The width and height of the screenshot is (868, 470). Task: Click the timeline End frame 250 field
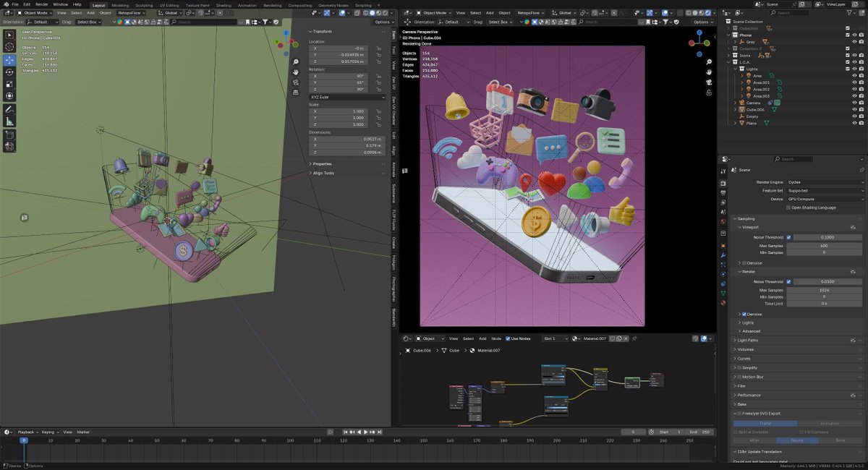pyautogui.click(x=700, y=432)
